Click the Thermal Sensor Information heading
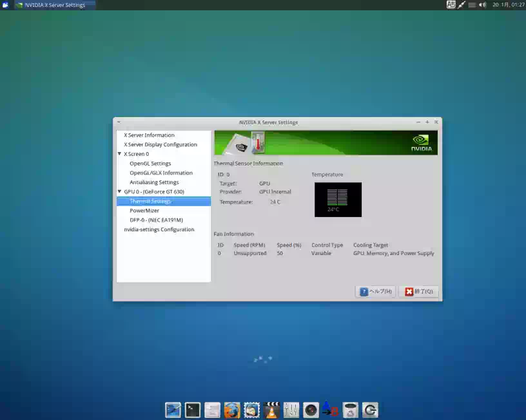Image resolution: width=526 pixels, height=420 pixels. pyautogui.click(x=248, y=163)
